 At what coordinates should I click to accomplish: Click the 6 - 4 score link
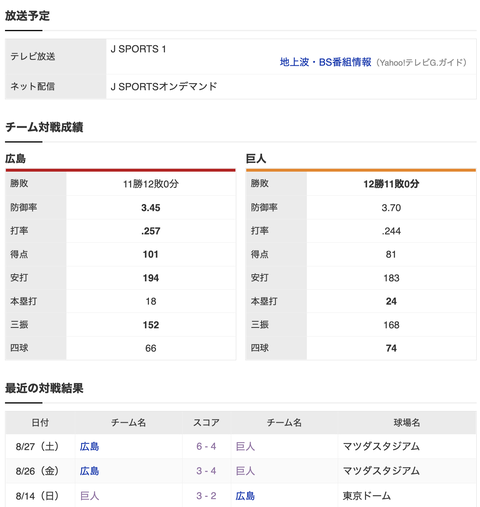pos(206,446)
